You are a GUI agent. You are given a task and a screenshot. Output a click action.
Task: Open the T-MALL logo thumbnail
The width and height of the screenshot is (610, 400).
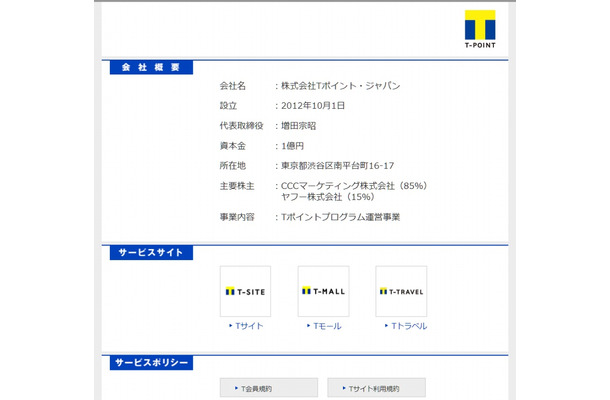point(324,291)
